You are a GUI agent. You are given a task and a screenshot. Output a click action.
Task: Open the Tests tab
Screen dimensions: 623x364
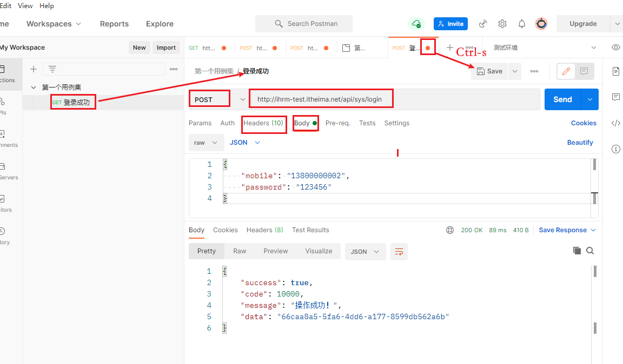(x=367, y=123)
